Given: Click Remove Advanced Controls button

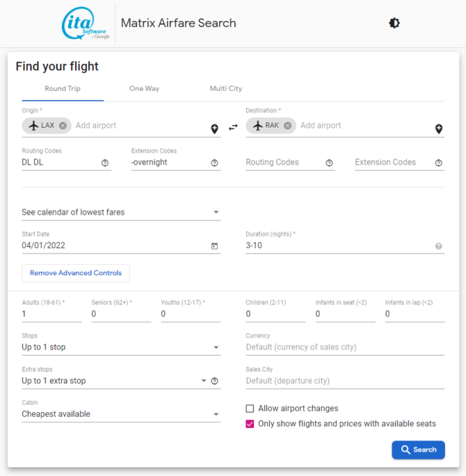Looking at the screenshot, I should point(76,273).
